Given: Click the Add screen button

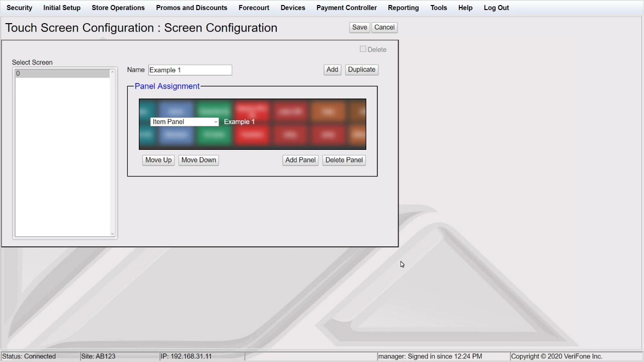Looking at the screenshot, I should [x=333, y=70].
